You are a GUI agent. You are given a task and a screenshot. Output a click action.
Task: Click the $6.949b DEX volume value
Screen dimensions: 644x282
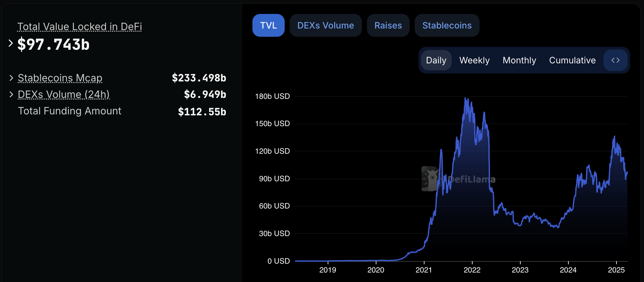coord(205,94)
